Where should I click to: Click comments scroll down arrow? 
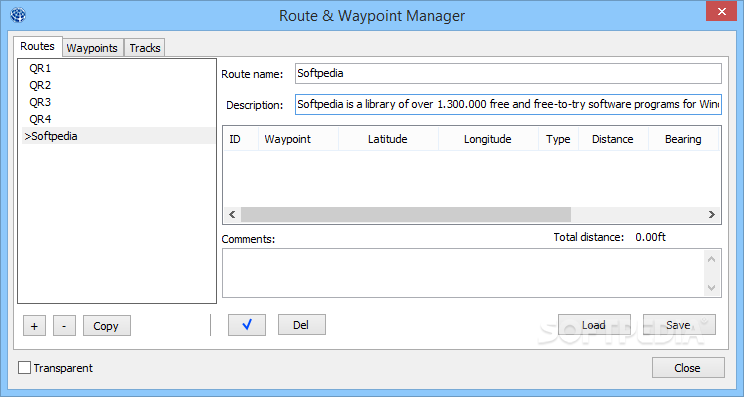pos(711,287)
